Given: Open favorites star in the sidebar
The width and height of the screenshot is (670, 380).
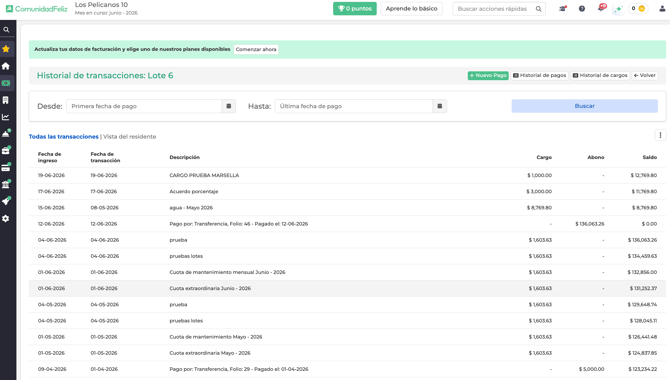Looking at the screenshot, I should [x=6, y=49].
